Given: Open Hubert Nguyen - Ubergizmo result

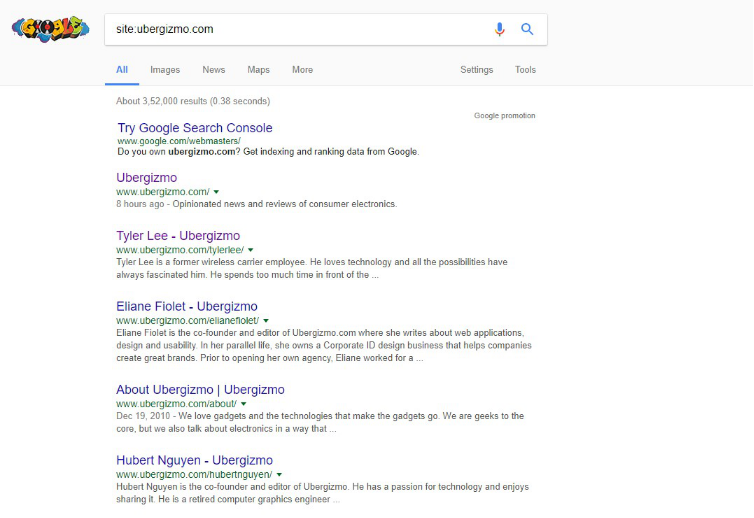Looking at the screenshot, I should point(194,460).
